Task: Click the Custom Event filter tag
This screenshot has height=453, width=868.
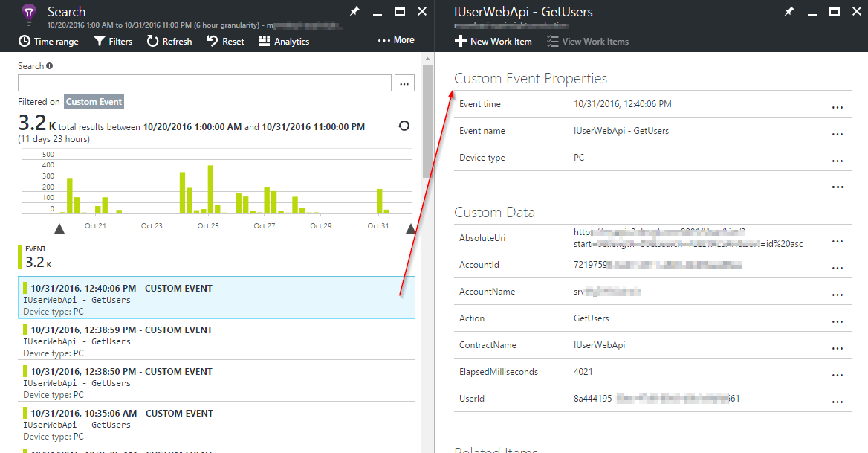Action: (94, 102)
